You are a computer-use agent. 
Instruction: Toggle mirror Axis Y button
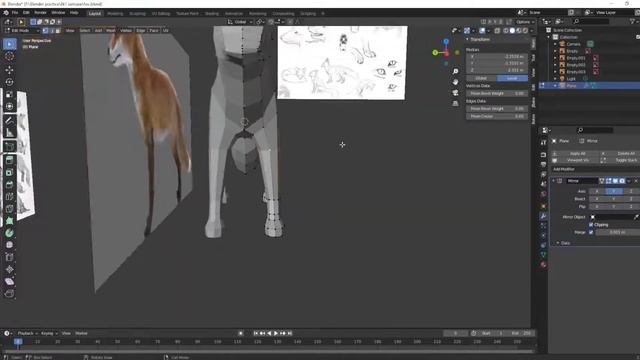(614, 191)
